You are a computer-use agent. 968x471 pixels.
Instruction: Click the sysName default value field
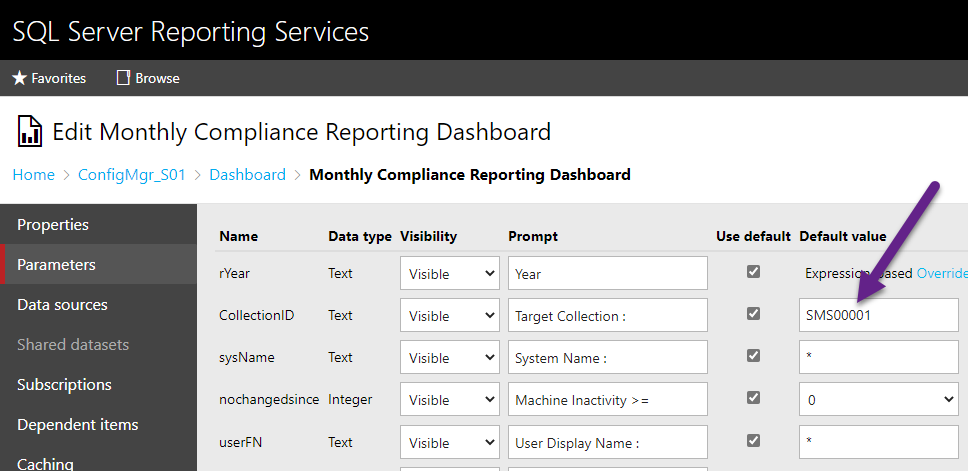coord(879,357)
